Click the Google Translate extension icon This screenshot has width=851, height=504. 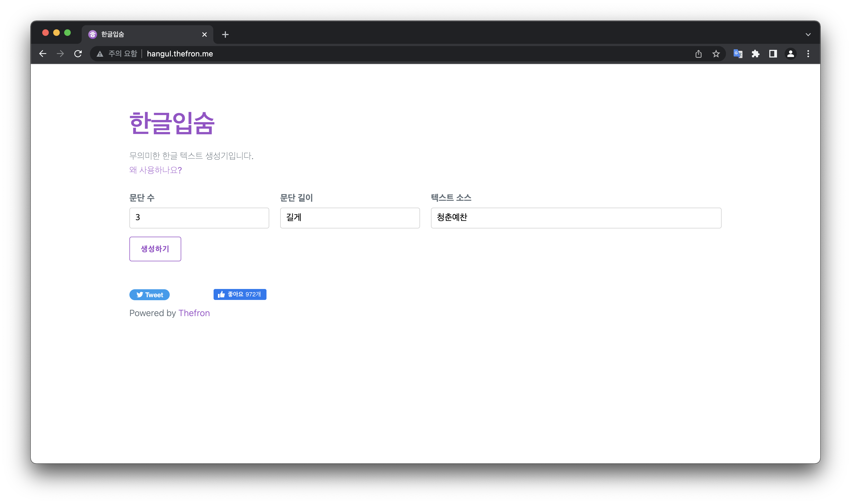737,53
